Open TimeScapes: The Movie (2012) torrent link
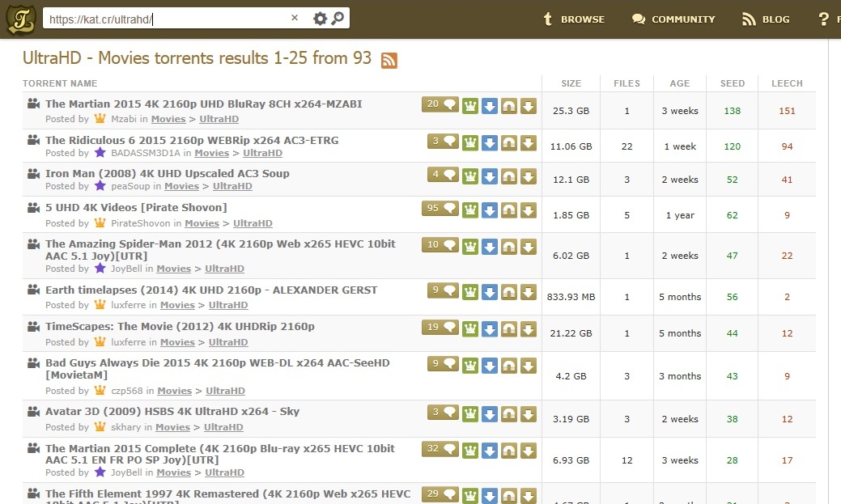Image resolution: width=841 pixels, height=504 pixels. [x=180, y=326]
